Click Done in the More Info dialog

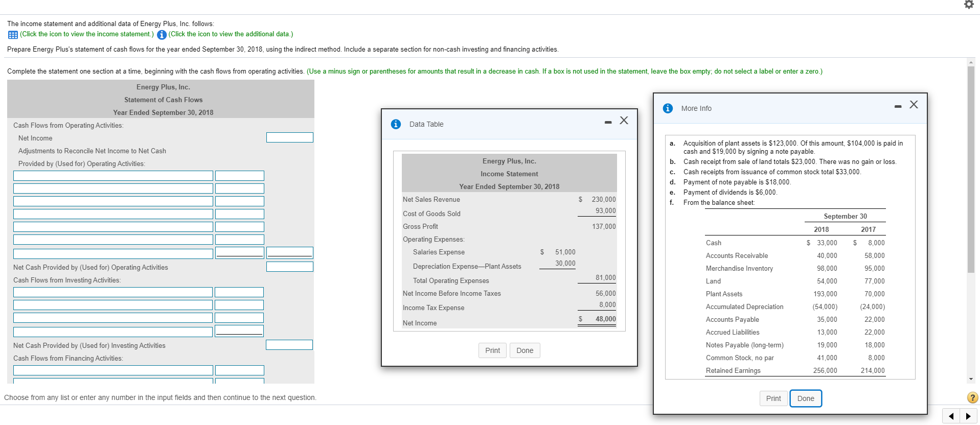(x=806, y=398)
